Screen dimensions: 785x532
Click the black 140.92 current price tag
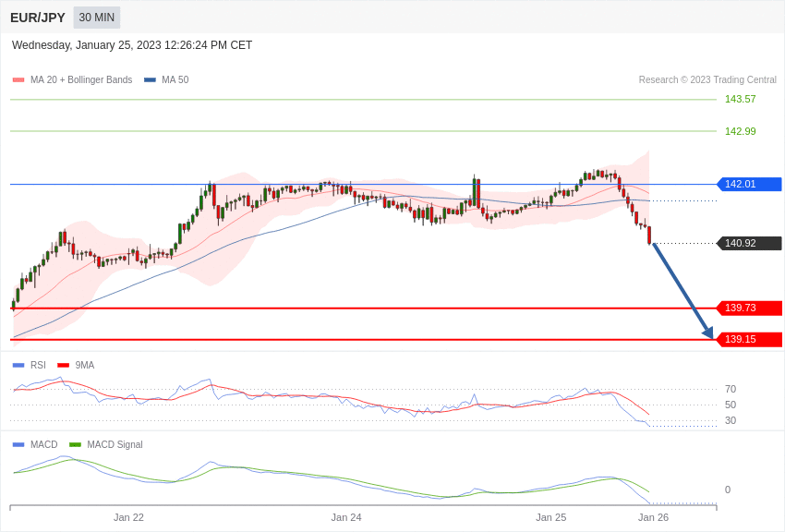click(x=750, y=243)
